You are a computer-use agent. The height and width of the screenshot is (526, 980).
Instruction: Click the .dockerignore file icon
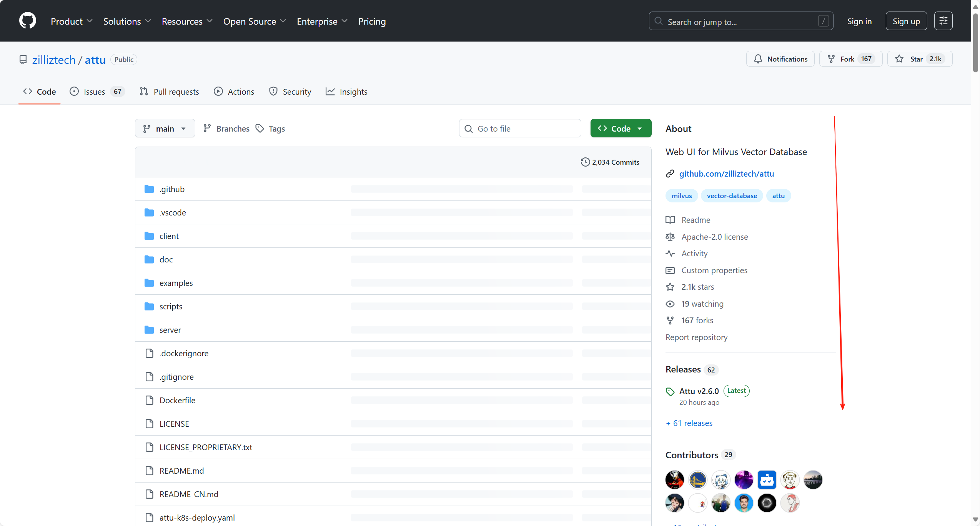click(x=150, y=353)
